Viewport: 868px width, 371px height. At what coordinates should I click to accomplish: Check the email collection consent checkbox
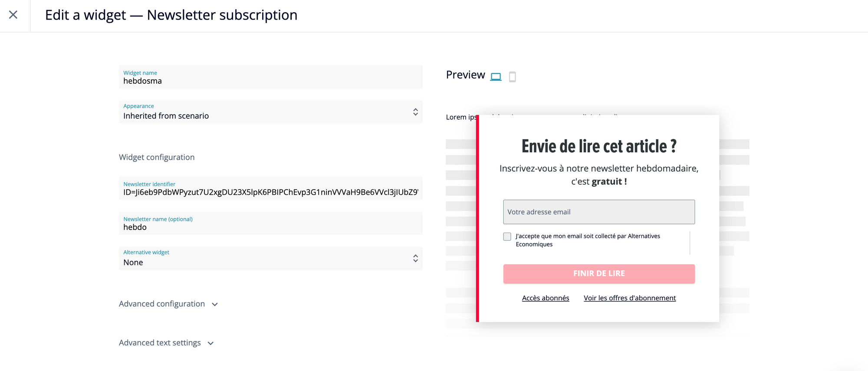tap(507, 236)
